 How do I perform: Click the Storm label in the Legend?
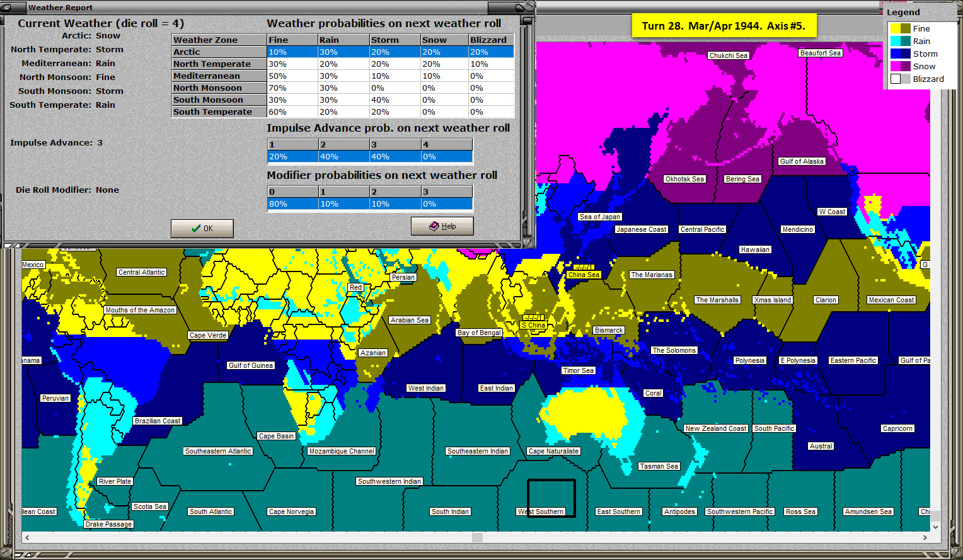[x=925, y=54]
